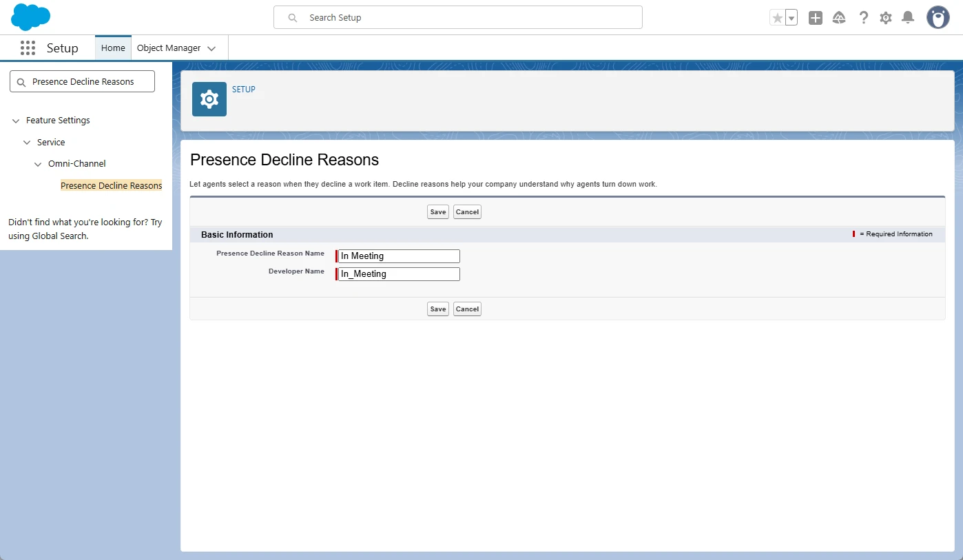Open the Setup gear menu icon

tap(886, 18)
